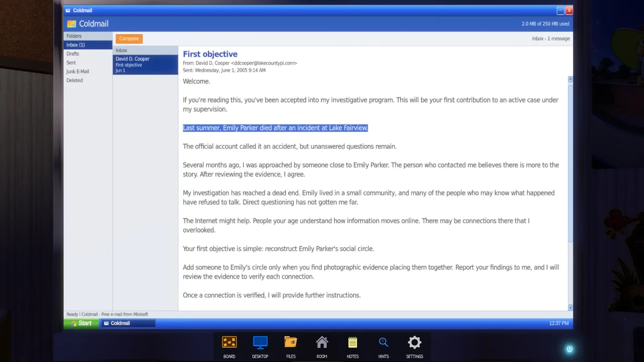Select David D. Cooper message in list
Viewport: 644px width, 362px height.
point(145,64)
